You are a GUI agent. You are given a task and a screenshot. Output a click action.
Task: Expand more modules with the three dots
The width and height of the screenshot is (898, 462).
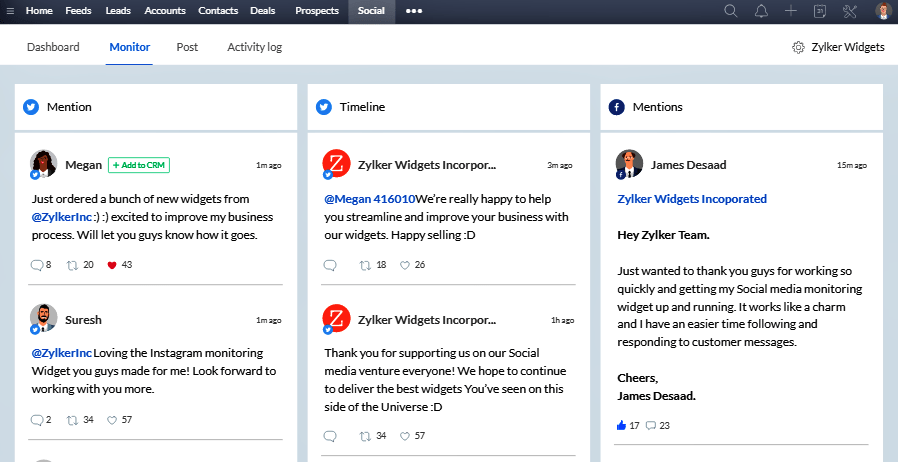(x=414, y=11)
